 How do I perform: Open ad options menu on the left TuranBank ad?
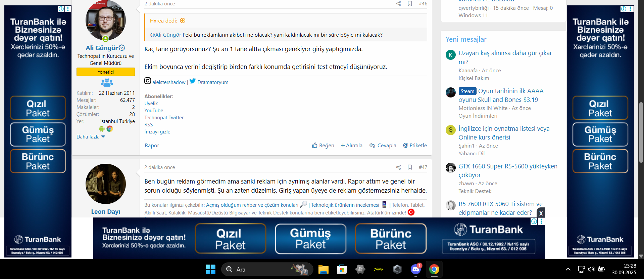68,9
